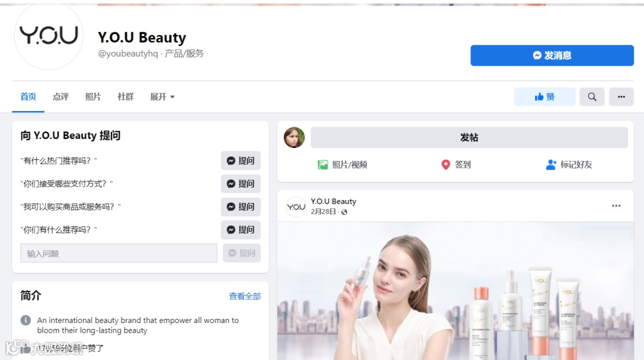Open 查看全部 to view the full intro
Image resolution: width=644 pixels, height=360 pixels.
pos(244,296)
